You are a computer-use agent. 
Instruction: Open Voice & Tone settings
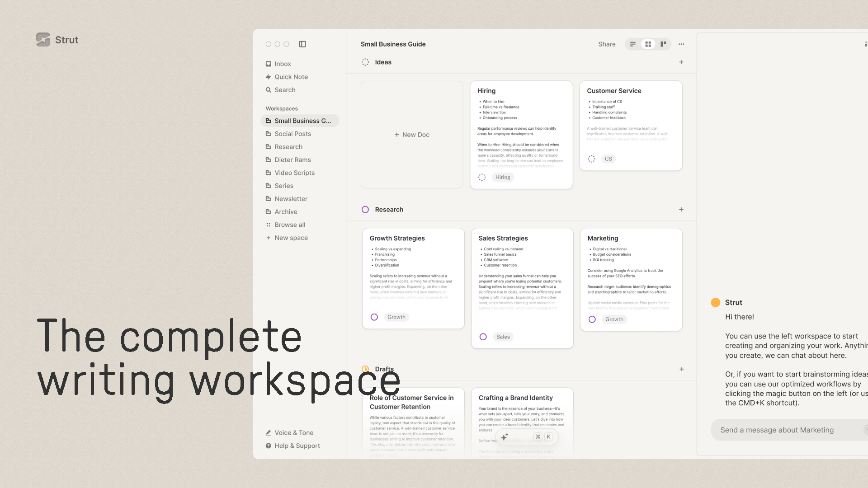pos(294,432)
